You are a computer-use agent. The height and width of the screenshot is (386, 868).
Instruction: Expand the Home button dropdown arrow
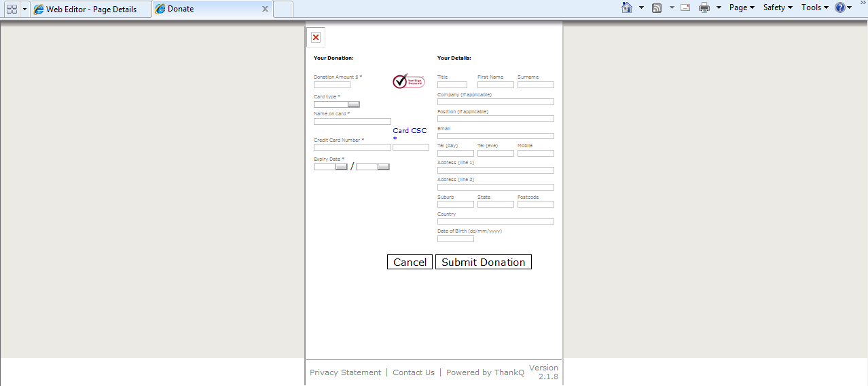[641, 8]
